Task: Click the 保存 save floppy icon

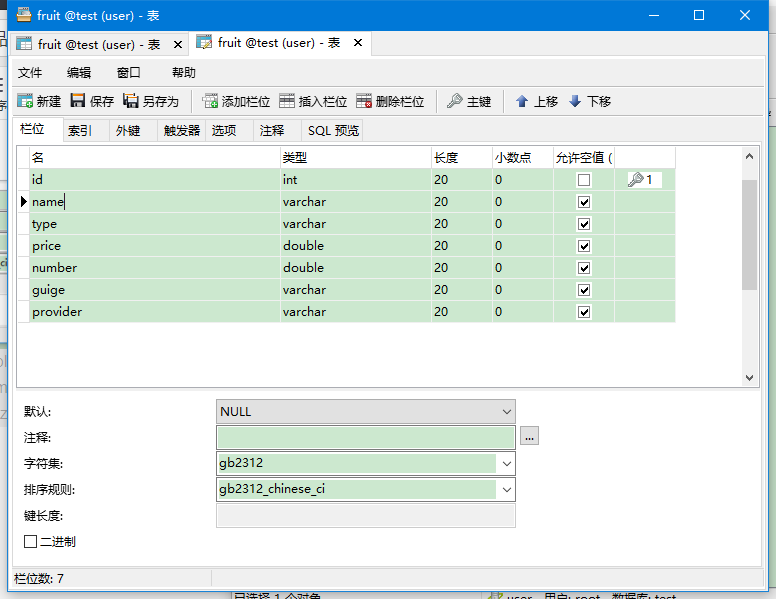Action: [78, 101]
